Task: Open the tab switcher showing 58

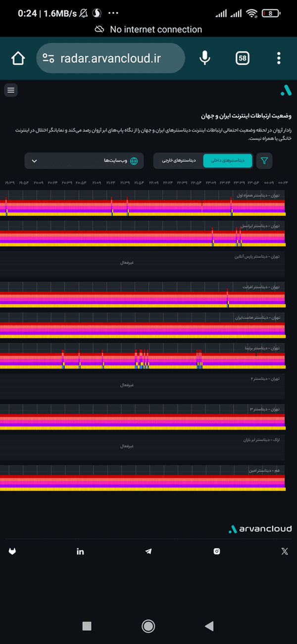Action: click(243, 58)
